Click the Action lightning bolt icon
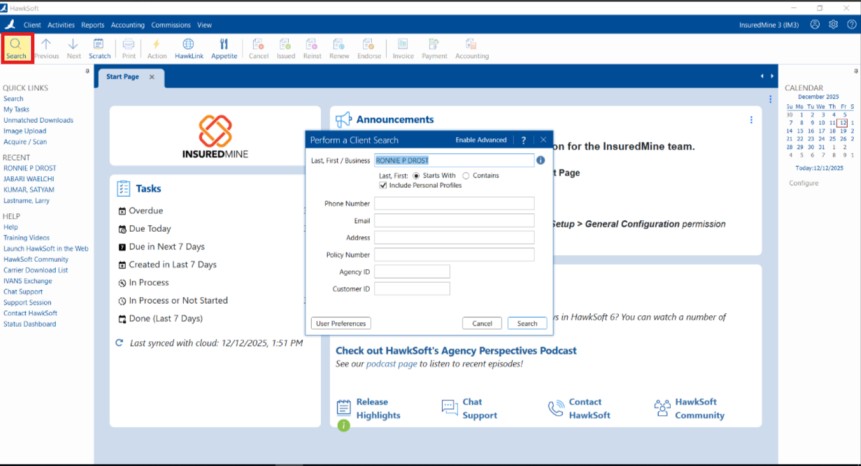Screen dimensions: 861x466 (x=157, y=45)
